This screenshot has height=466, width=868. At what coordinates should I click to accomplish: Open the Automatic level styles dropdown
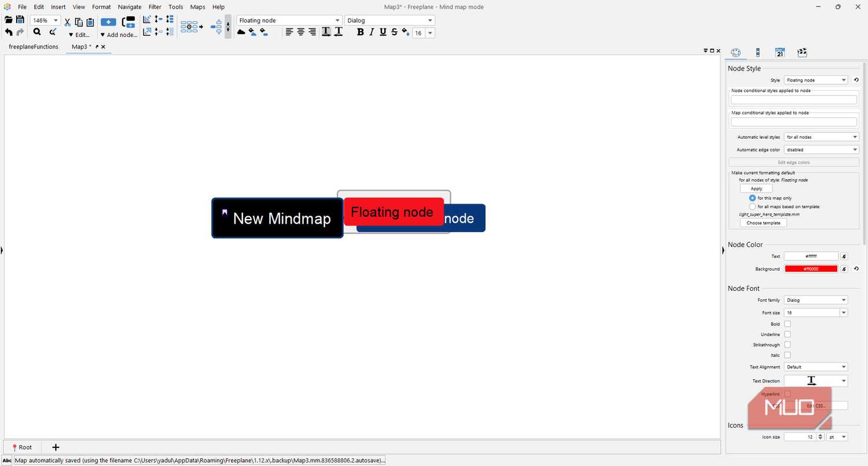(x=822, y=137)
